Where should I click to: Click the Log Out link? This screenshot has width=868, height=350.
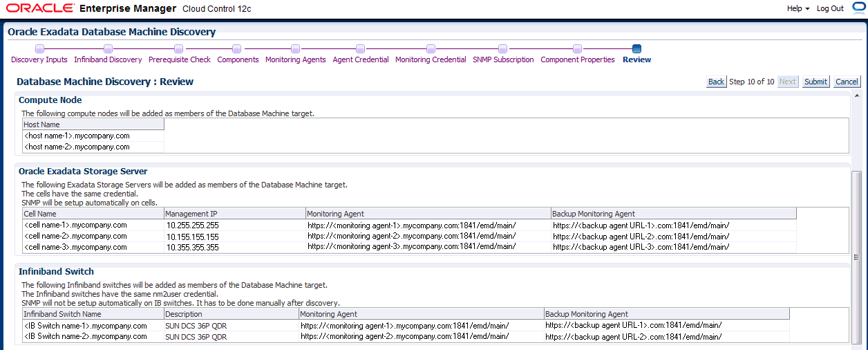coord(830,8)
